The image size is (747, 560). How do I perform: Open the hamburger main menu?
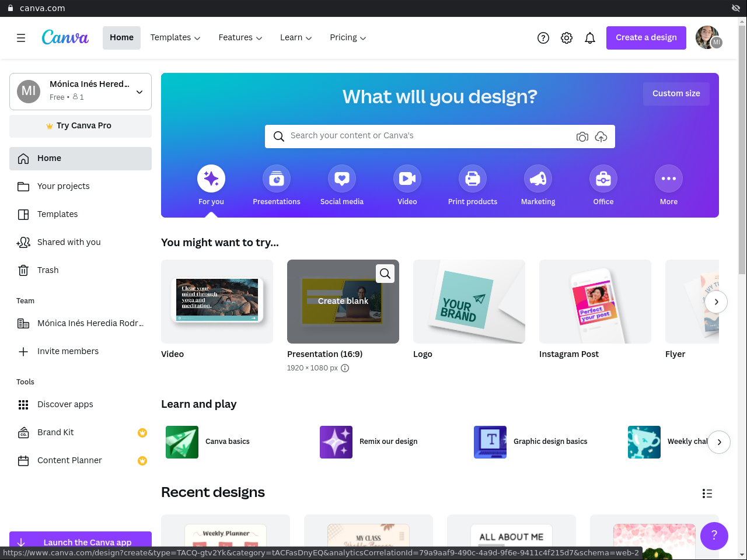click(21, 38)
